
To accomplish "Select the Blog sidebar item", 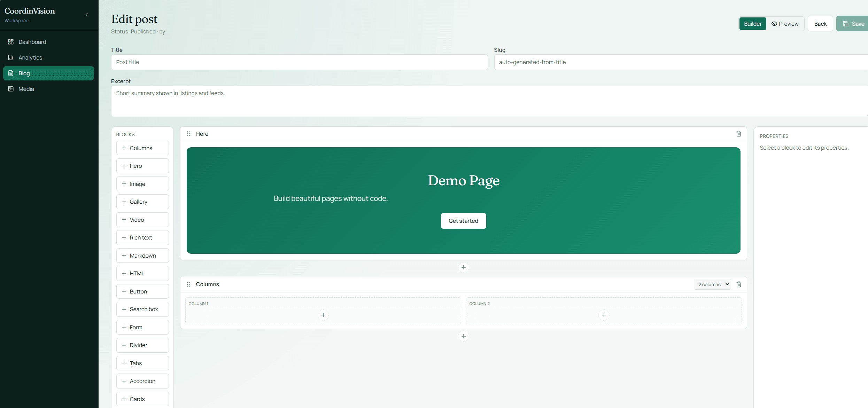I will point(49,73).
